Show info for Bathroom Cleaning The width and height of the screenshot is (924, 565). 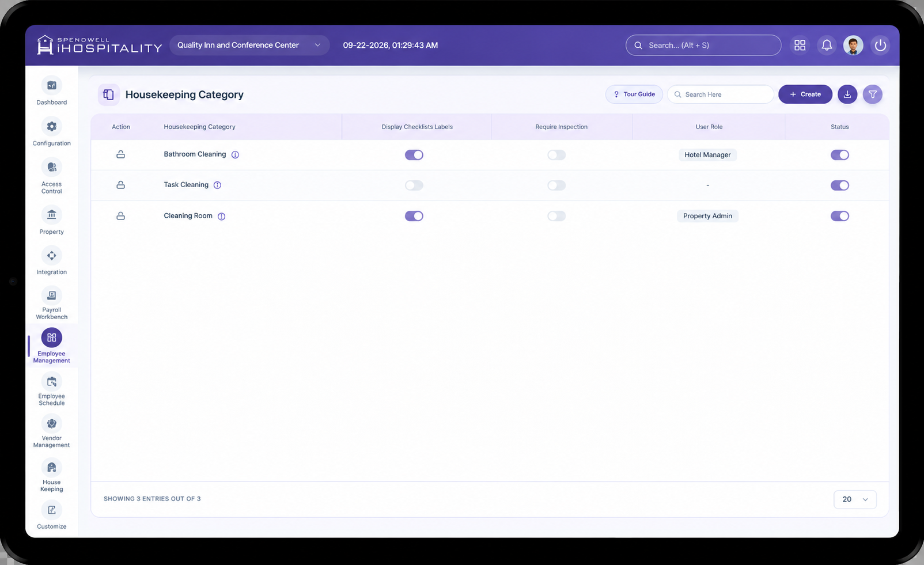235,155
